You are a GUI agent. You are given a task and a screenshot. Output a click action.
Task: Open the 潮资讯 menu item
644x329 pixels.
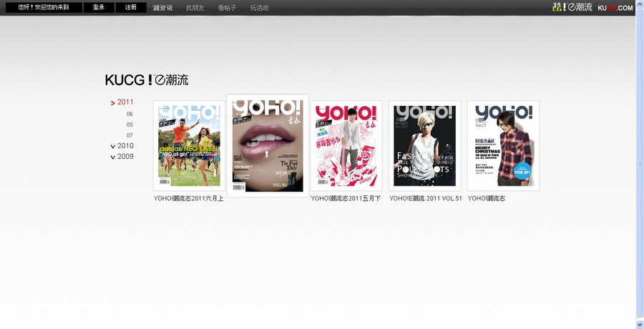pos(162,8)
